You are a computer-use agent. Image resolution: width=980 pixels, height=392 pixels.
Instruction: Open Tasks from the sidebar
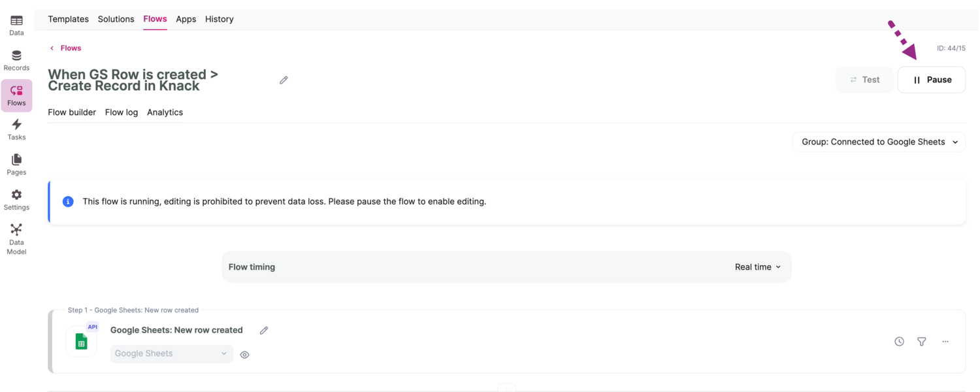tap(16, 130)
